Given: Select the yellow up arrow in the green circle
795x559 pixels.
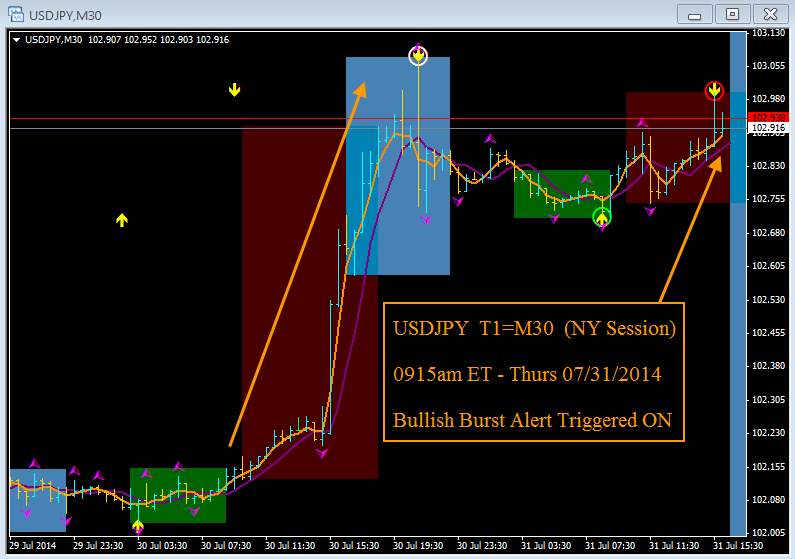Looking at the screenshot, I should click(602, 218).
